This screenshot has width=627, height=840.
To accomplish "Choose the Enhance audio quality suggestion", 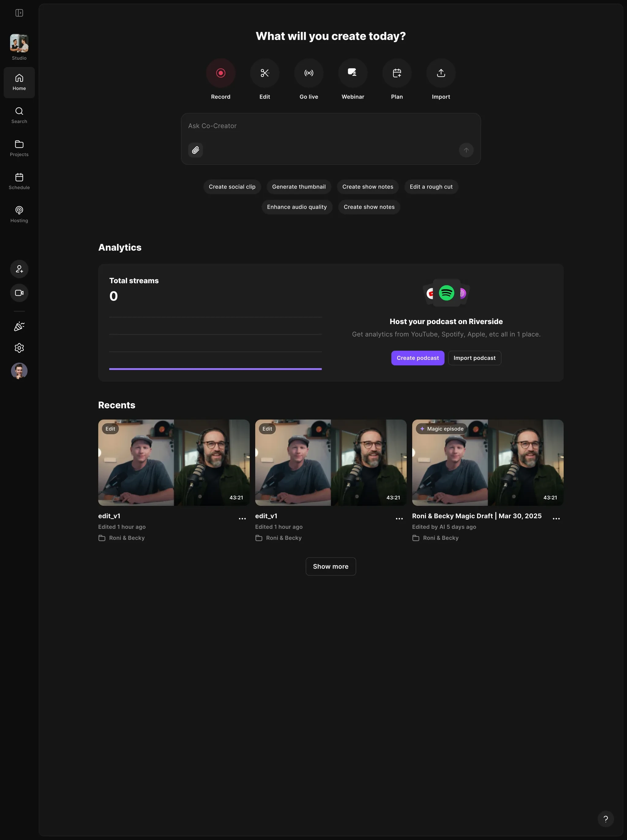I will (x=297, y=207).
